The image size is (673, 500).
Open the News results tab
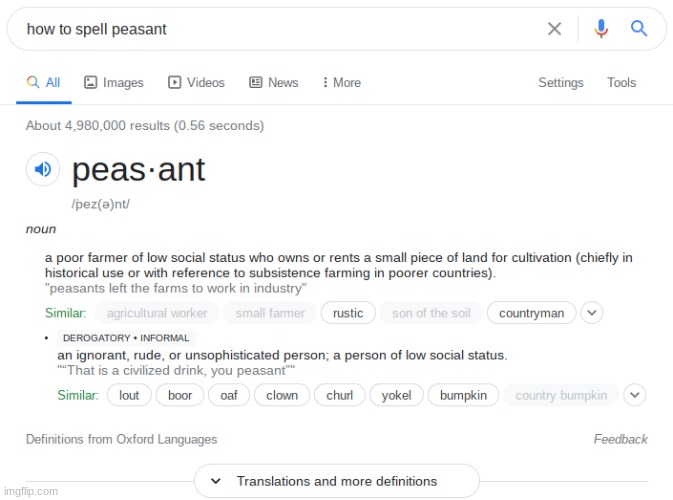coord(274,82)
